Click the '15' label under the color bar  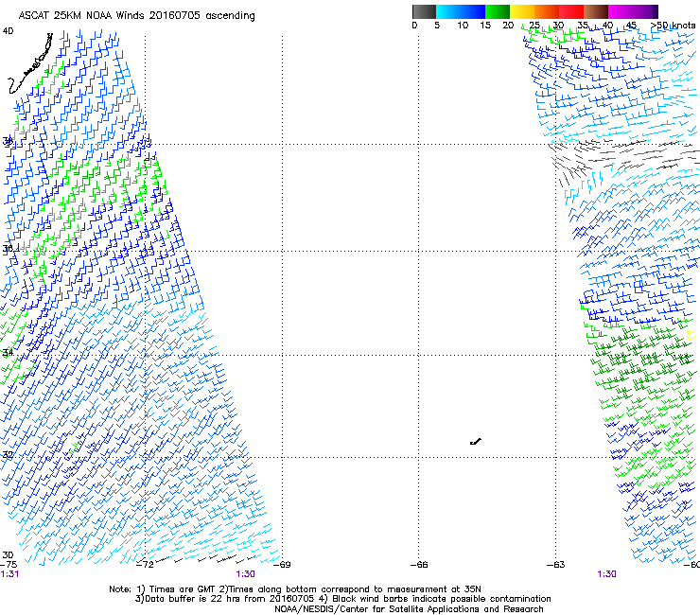pos(485,26)
